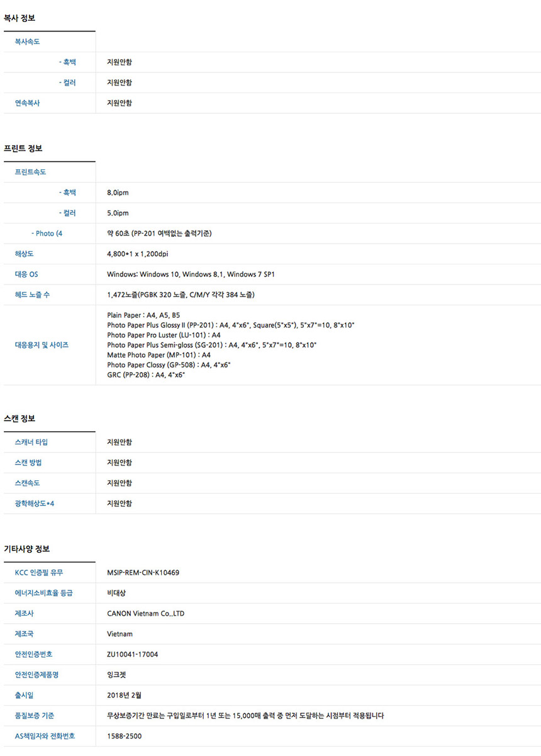Click the 대응용지 및 사이즈 label

click(x=42, y=345)
